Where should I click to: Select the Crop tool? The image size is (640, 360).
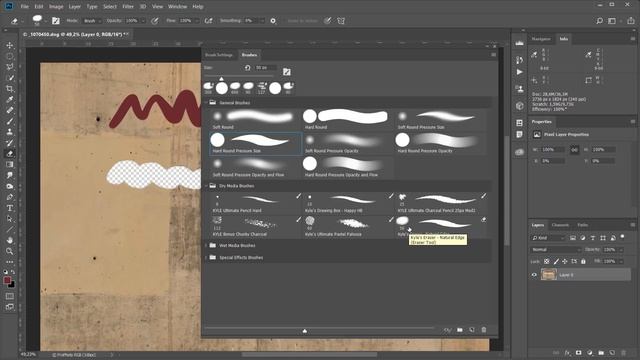(x=10, y=89)
